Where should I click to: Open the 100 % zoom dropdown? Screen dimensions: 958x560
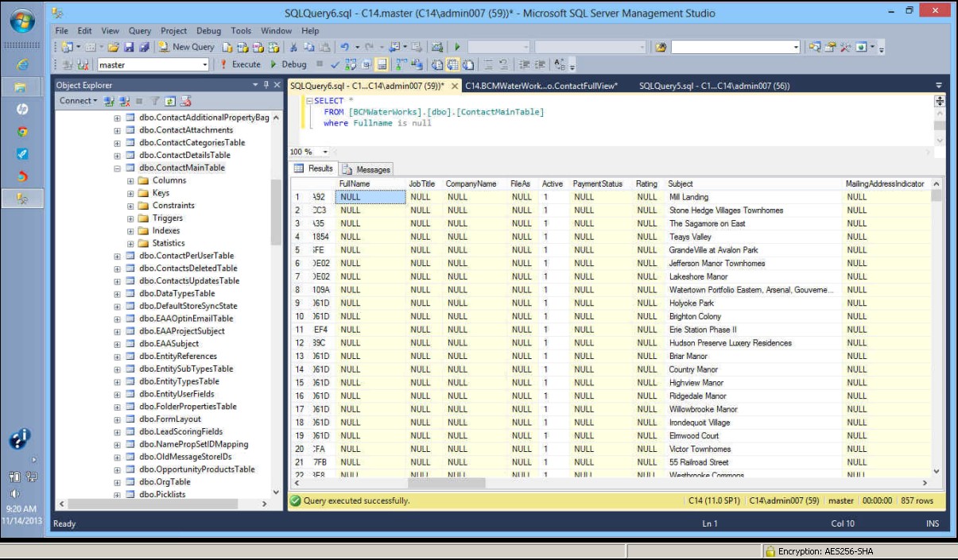(325, 152)
